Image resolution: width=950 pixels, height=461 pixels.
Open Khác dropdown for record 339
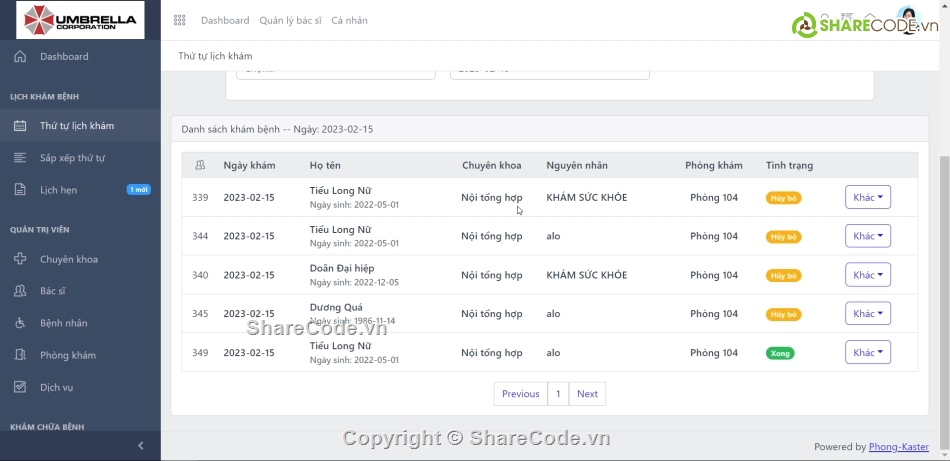[x=867, y=198]
